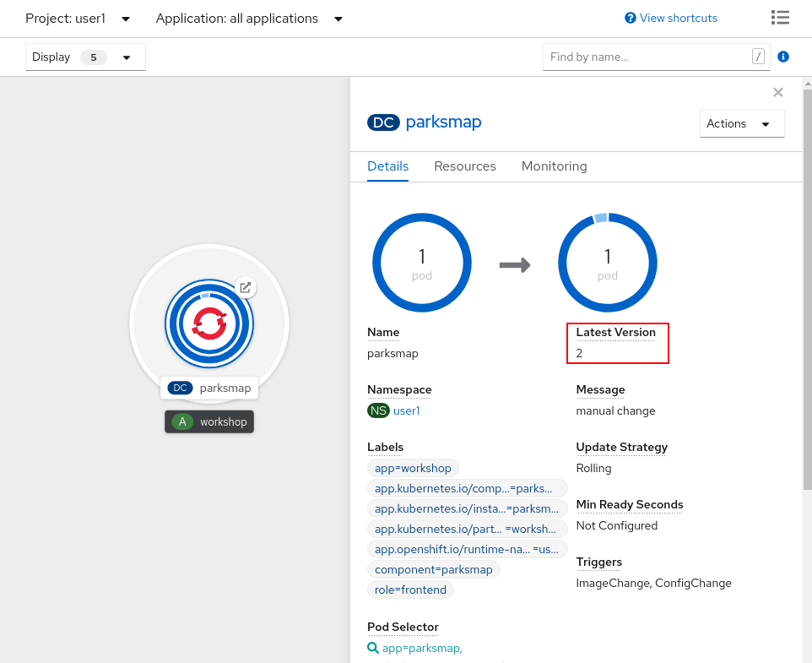Open the Display filter dropdown
Screen dimensions: 812x663
coord(84,57)
